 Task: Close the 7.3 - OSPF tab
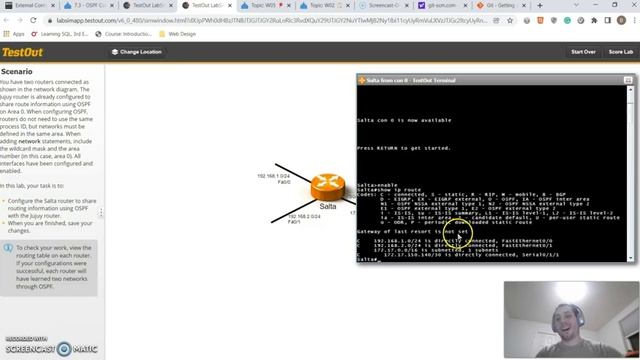pos(112,6)
